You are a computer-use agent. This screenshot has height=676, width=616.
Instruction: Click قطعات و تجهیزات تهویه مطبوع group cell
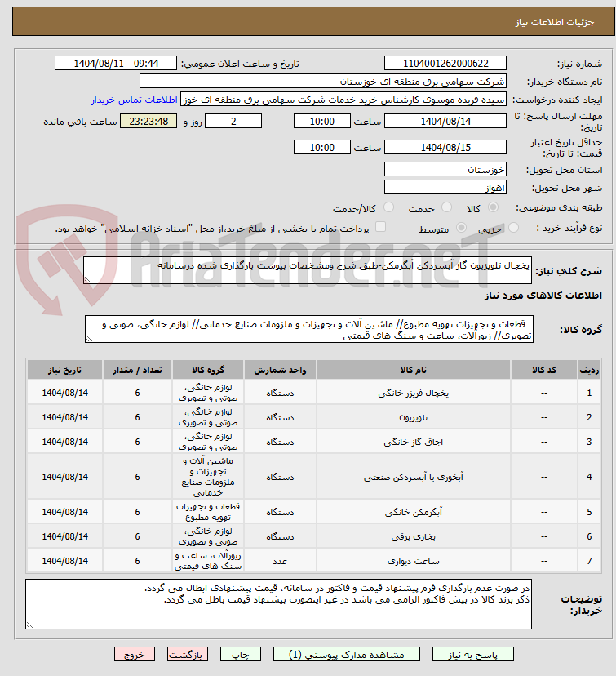coord(208,512)
